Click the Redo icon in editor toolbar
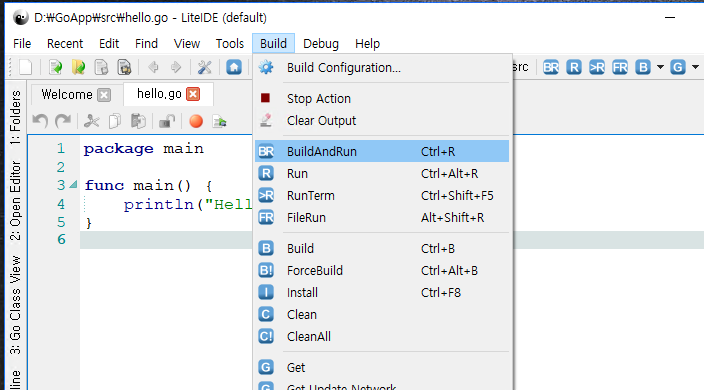The height and width of the screenshot is (390, 704). (63, 121)
